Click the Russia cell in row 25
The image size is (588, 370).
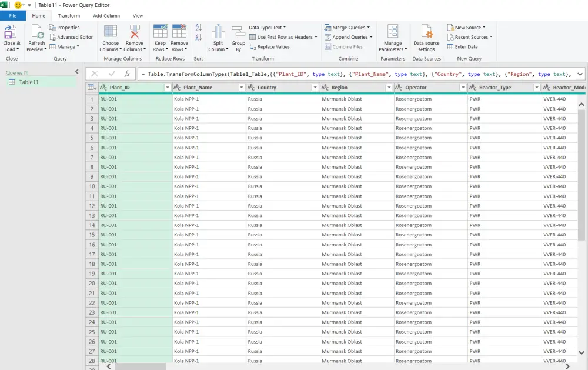click(283, 332)
